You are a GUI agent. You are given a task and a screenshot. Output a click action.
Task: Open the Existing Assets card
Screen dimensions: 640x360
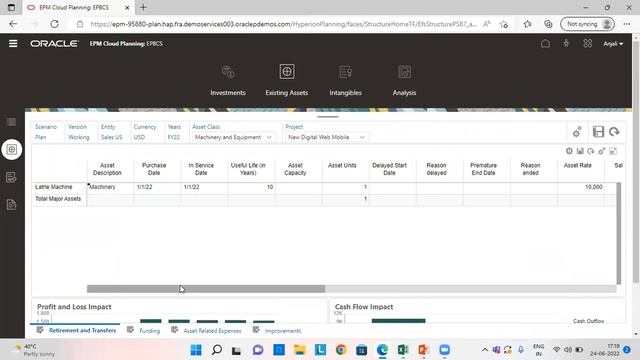click(x=287, y=80)
